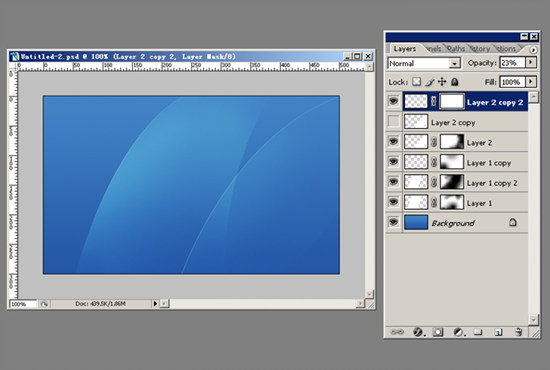This screenshot has width=550, height=370.
Task: Show the hidden Layer 2 copy
Action: click(394, 122)
